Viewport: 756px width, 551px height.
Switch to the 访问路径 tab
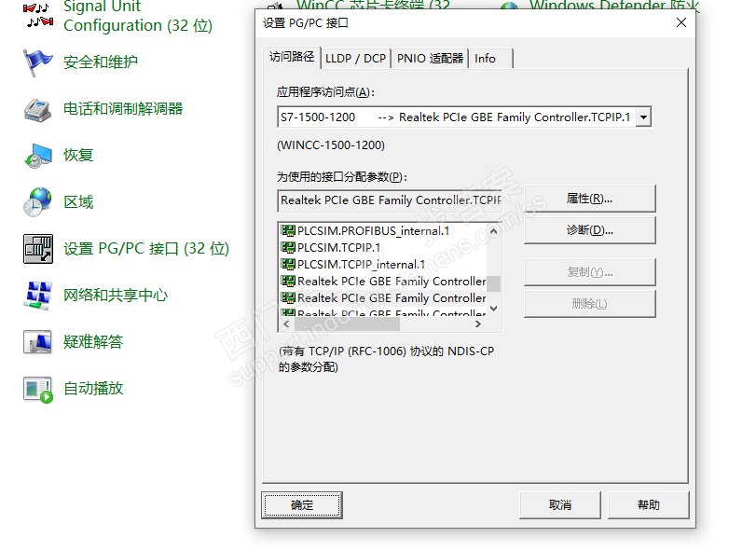(x=292, y=58)
